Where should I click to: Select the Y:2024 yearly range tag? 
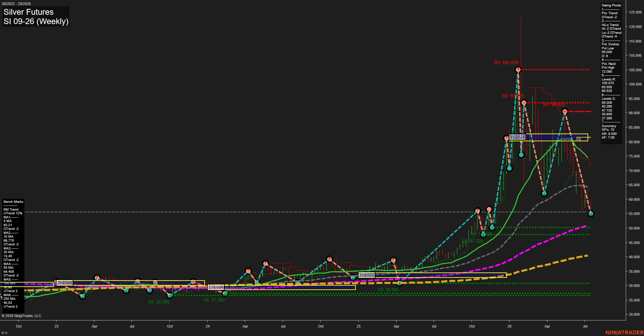216,287
